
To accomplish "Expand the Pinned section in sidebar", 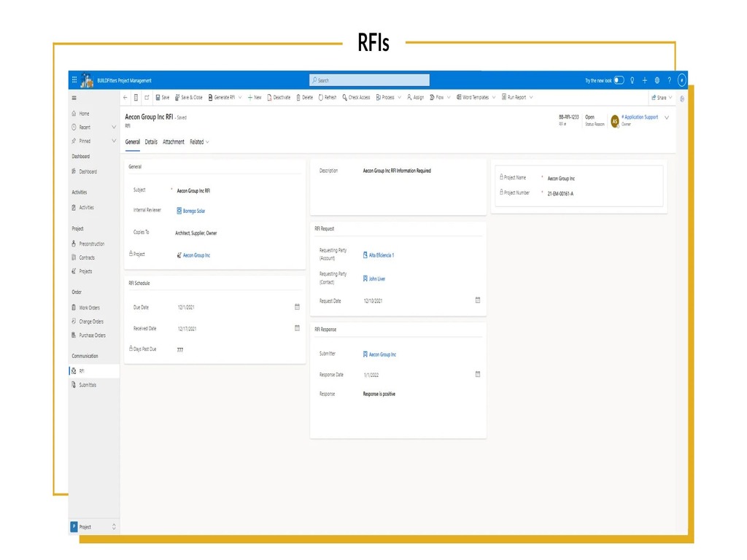I will [114, 141].
